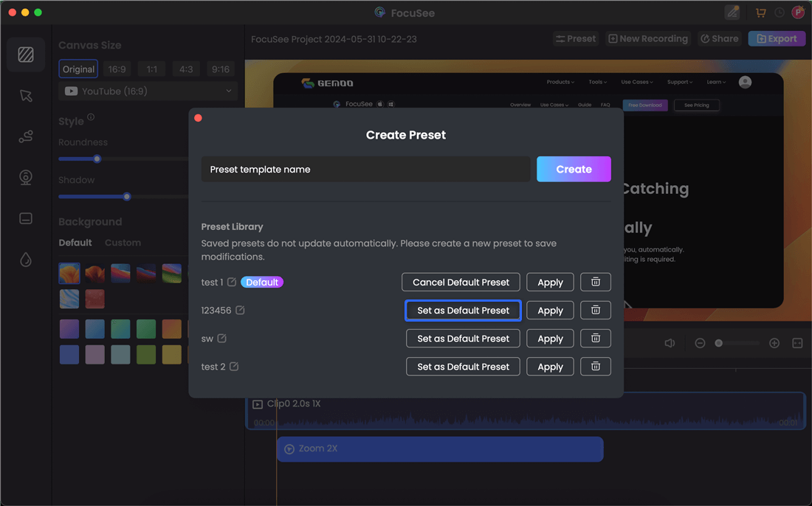This screenshot has height=506, width=812.
Task: Click the rename icon next to 123456
Action: coord(240,310)
